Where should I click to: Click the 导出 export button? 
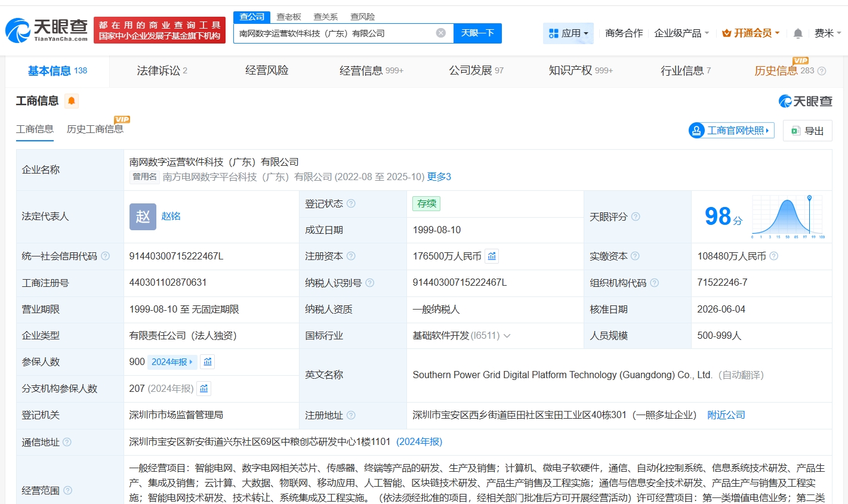(807, 131)
